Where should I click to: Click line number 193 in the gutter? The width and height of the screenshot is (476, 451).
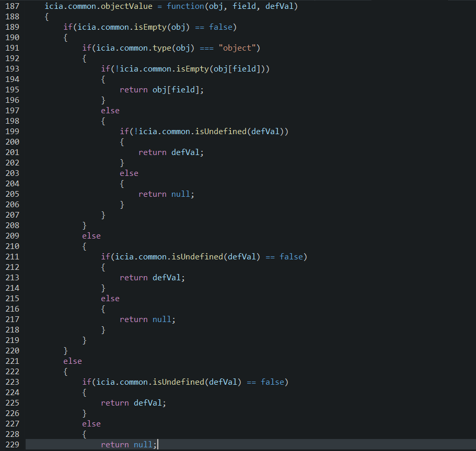point(12,69)
